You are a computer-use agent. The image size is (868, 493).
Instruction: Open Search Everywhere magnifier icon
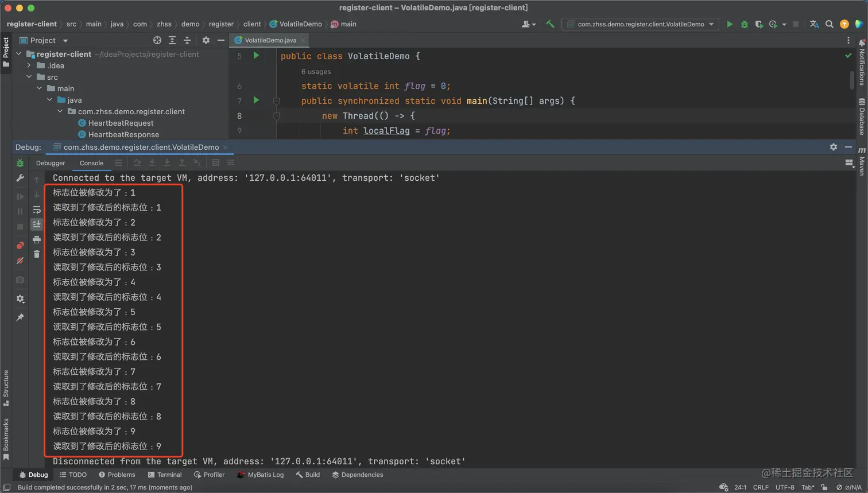coord(830,24)
